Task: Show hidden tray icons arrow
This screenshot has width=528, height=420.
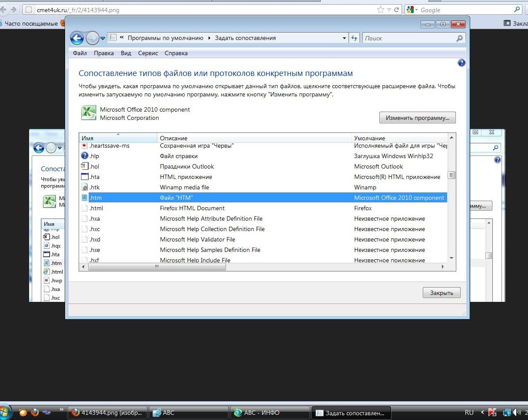Action: click(x=482, y=413)
